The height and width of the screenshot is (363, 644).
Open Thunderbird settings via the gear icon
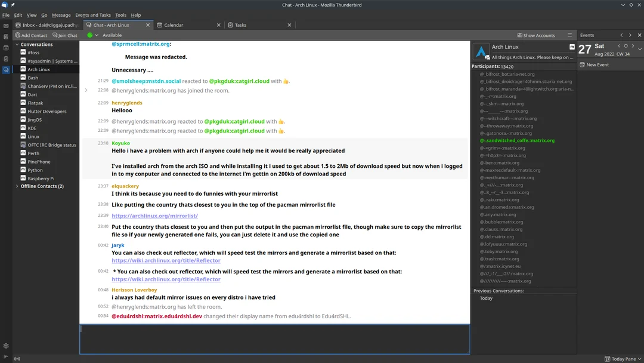(x=6, y=345)
